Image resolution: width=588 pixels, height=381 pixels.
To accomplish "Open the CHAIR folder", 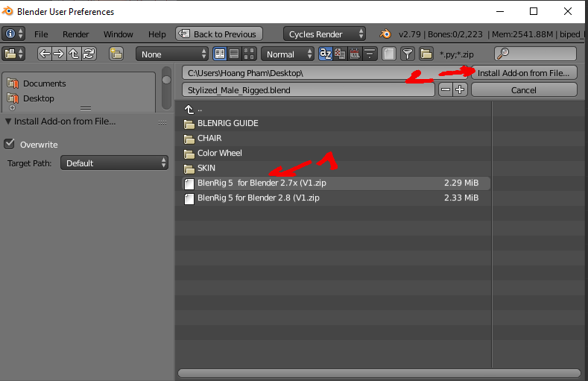I will coord(209,138).
